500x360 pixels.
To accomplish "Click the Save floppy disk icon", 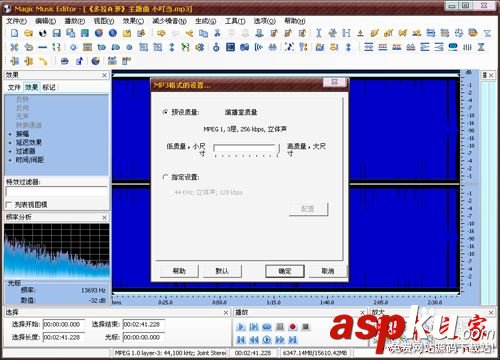I will (x=57, y=33).
